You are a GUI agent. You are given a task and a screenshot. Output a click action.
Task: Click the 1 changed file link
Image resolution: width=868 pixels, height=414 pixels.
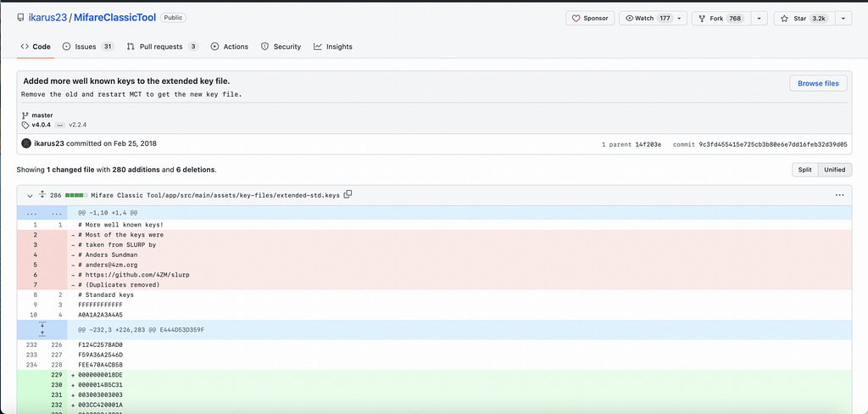(x=71, y=170)
